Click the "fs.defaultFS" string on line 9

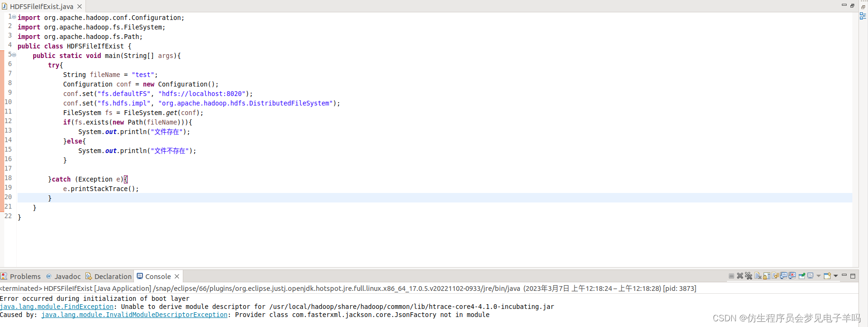[x=124, y=94]
